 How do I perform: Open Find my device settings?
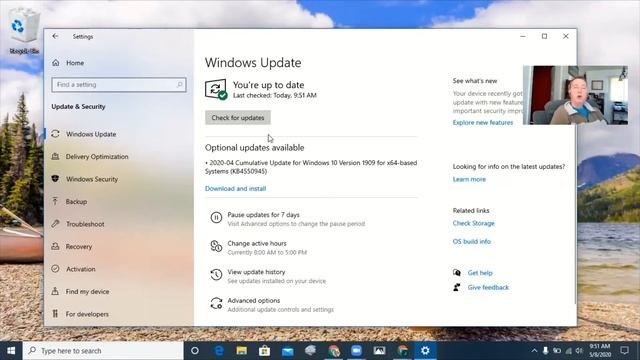tap(87, 291)
